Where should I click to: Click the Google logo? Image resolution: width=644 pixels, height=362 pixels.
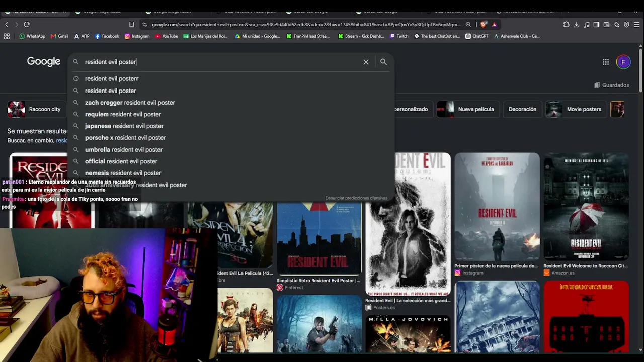(x=44, y=61)
